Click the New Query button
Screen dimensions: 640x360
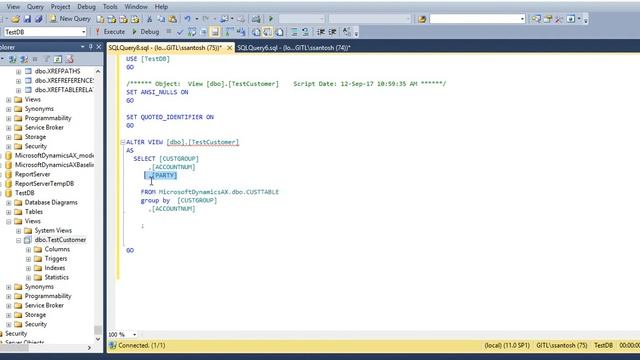point(70,19)
